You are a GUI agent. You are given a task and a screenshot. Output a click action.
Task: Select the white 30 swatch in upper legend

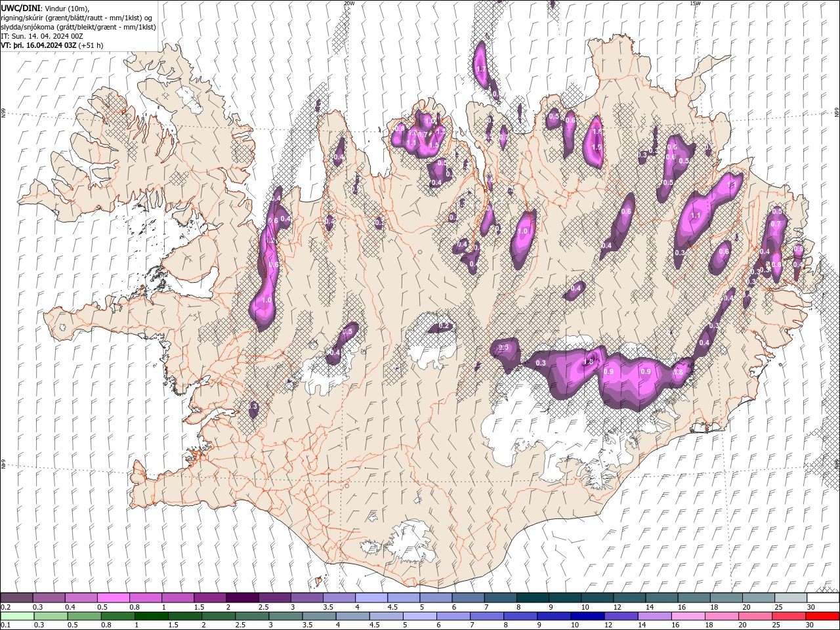823,598
